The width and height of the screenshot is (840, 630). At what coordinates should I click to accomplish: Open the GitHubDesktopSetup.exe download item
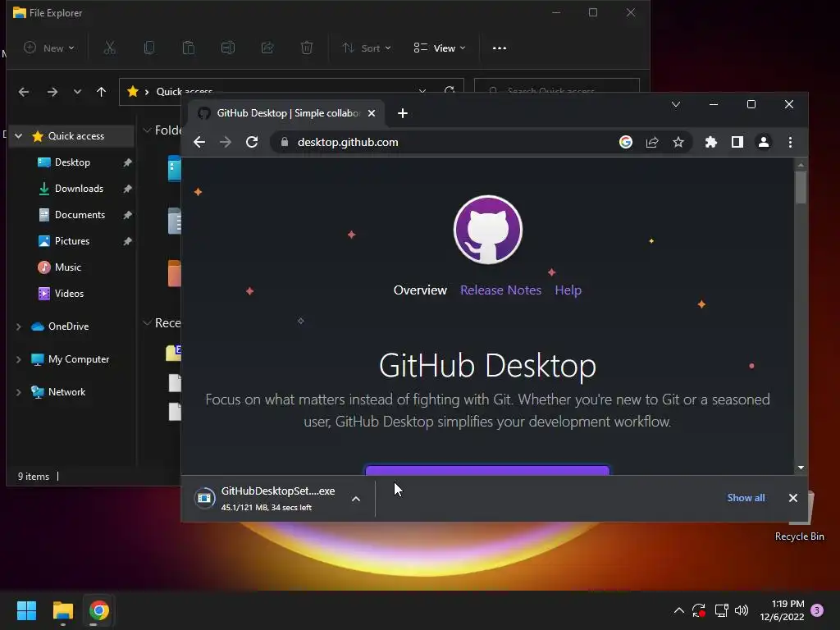[268, 498]
